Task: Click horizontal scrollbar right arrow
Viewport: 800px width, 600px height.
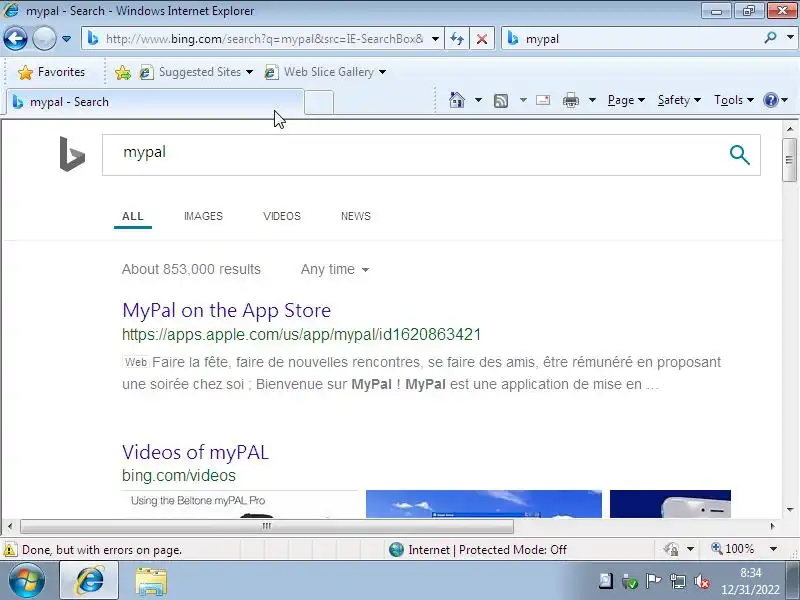Action: [772, 526]
